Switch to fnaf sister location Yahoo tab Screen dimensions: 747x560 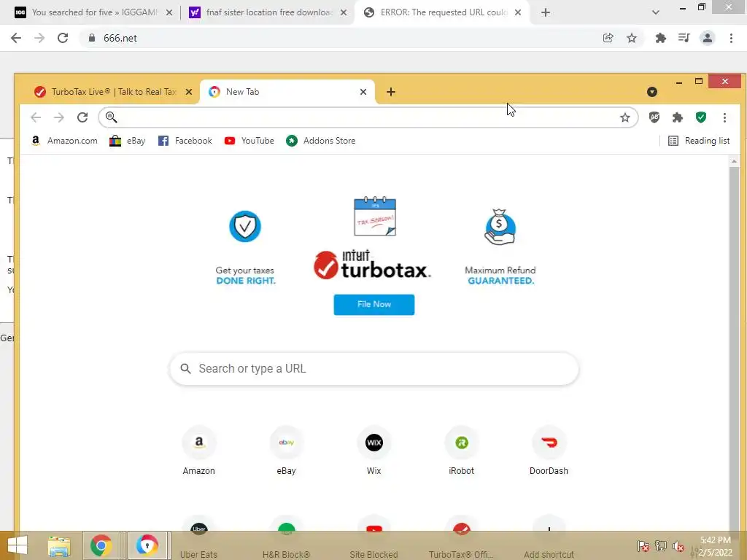click(268, 12)
